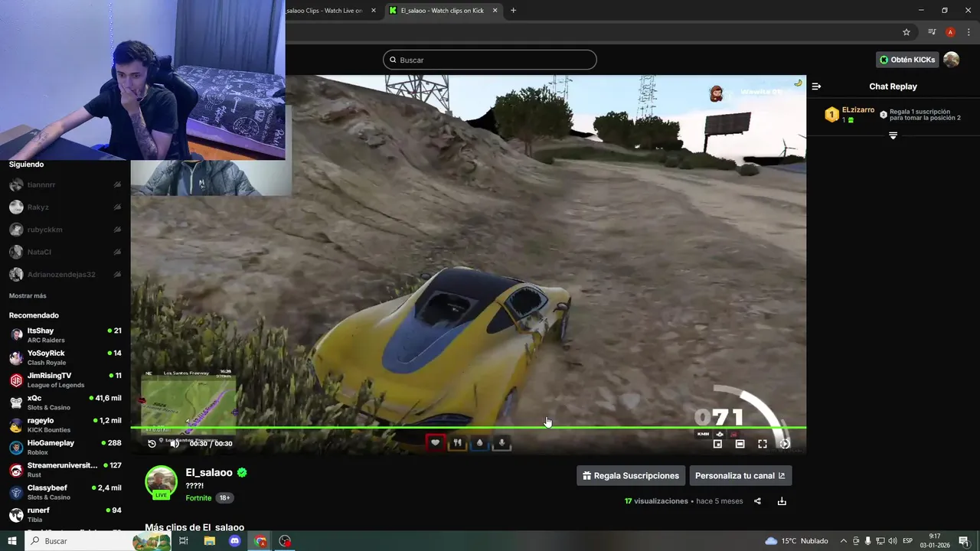Click Personaliza tu canal button
This screenshot has width=980, height=551.
740,476
